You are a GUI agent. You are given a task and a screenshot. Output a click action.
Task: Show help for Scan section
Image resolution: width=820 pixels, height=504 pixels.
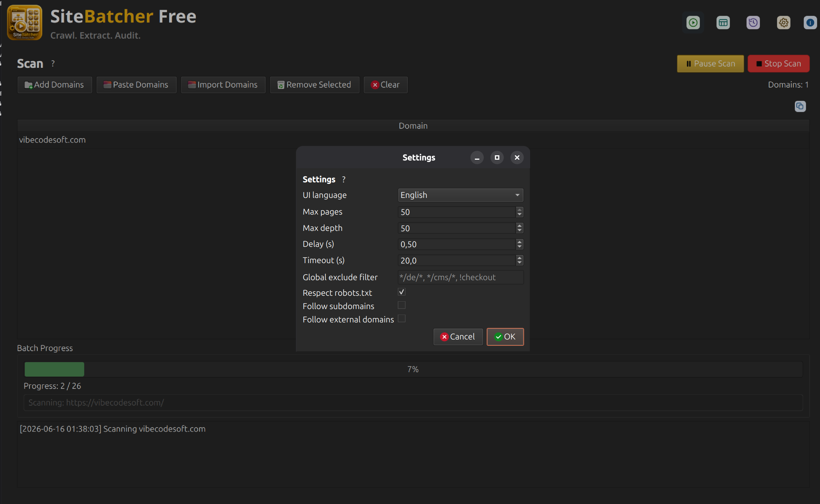[53, 63]
